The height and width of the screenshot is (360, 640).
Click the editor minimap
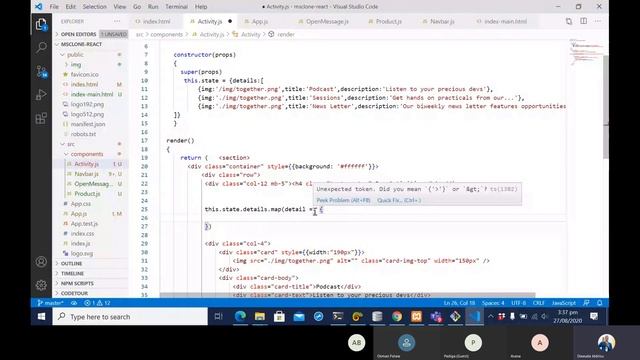pyautogui.click(x=585, y=52)
